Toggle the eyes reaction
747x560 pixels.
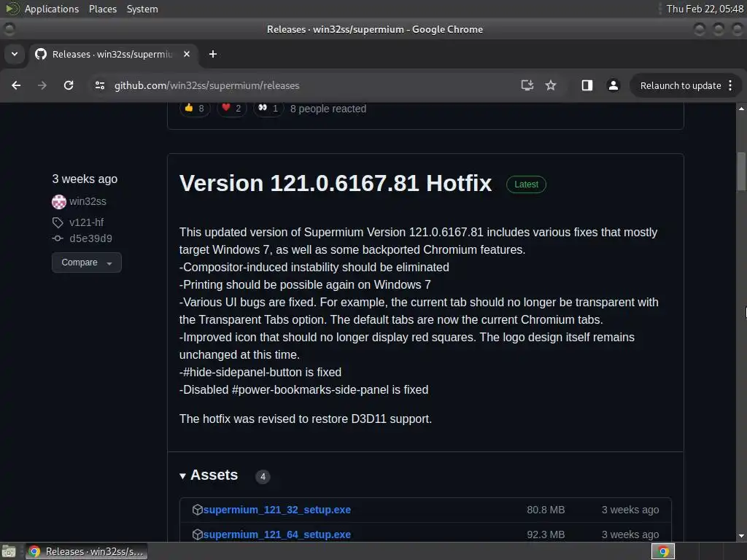coord(268,109)
